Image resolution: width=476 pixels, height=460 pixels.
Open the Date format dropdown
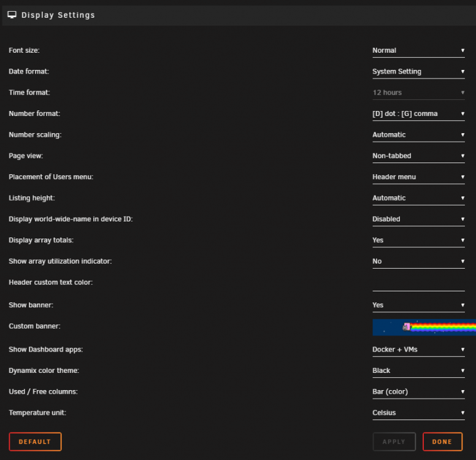tap(418, 72)
